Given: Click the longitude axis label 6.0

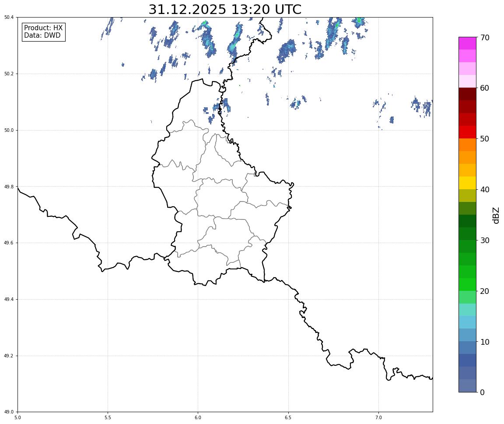Looking at the screenshot, I should click(198, 417).
